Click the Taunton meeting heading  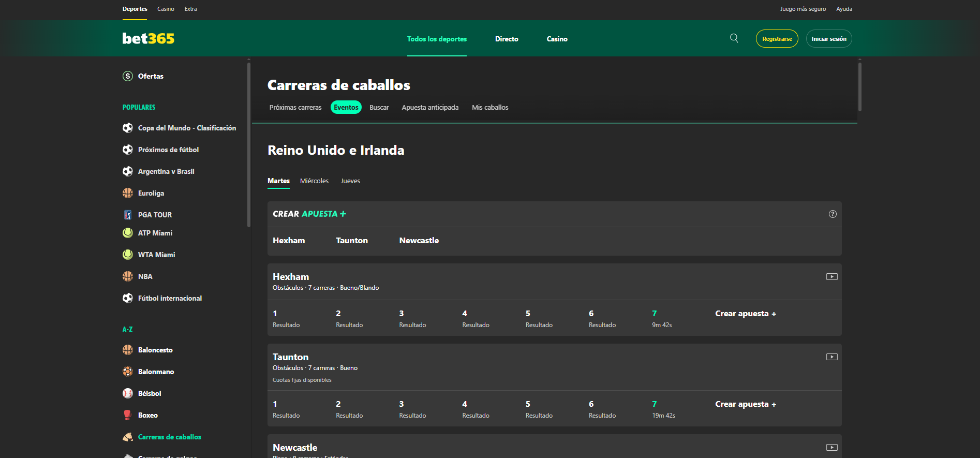point(290,357)
